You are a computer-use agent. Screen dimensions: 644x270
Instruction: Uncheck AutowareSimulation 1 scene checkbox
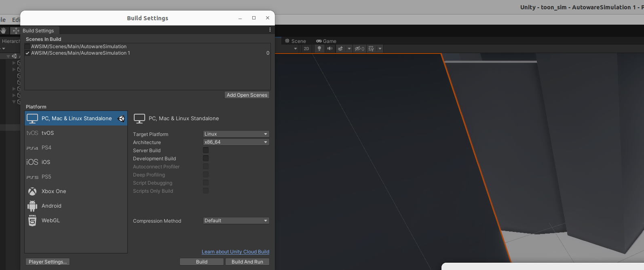tap(27, 53)
